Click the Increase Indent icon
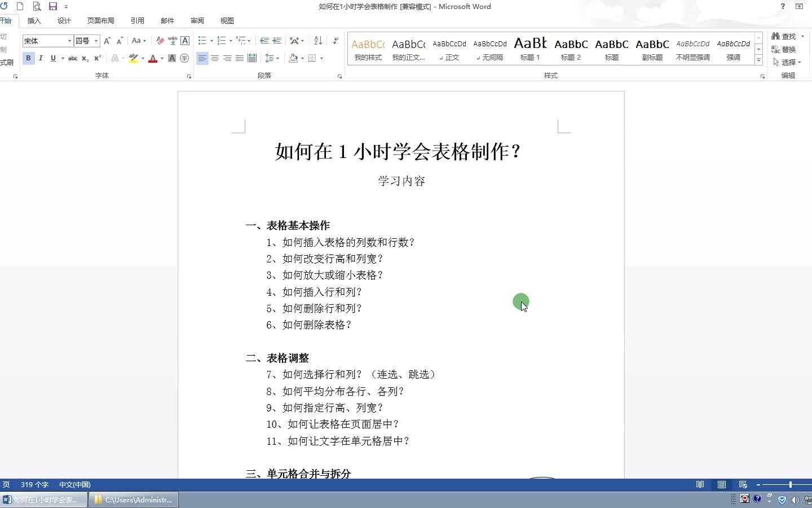 pyautogui.click(x=276, y=41)
